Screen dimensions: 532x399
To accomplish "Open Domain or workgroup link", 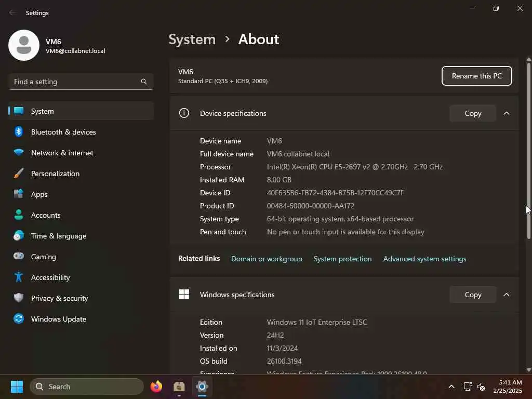I will [x=267, y=259].
